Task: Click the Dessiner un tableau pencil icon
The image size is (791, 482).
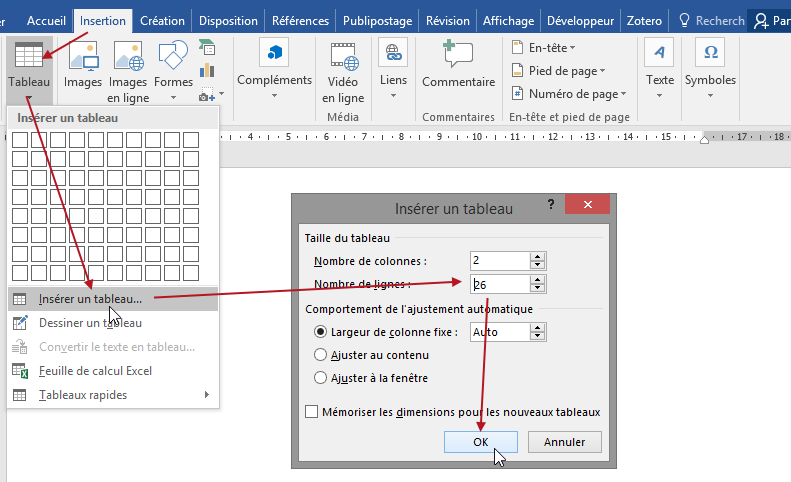Action: [x=20, y=323]
